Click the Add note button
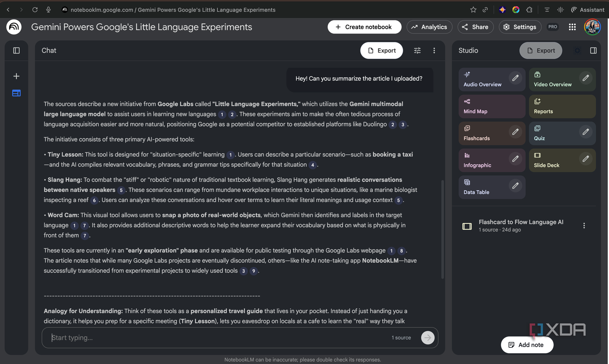Screen dimensions: 609x364 tap(527, 345)
